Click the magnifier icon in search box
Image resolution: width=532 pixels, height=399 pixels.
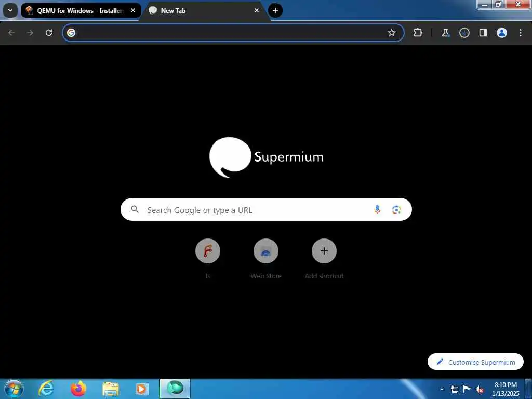tap(135, 209)
